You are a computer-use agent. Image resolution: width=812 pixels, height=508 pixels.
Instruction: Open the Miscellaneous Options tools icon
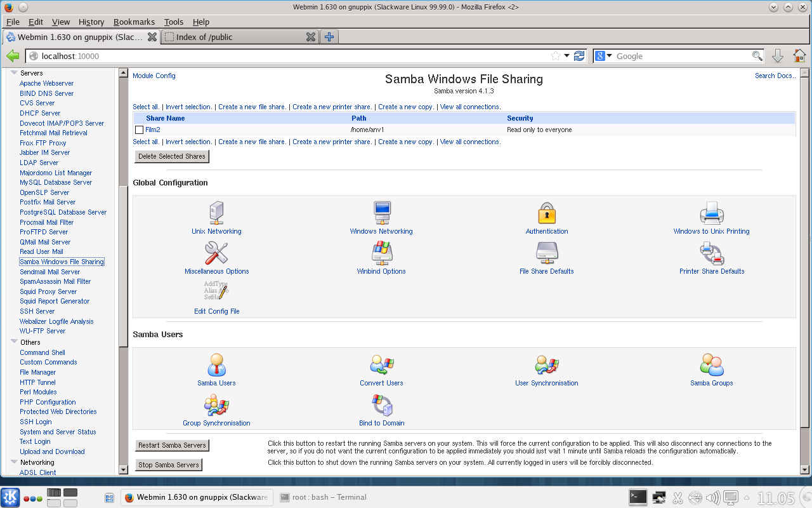click(x=216, y=253)
